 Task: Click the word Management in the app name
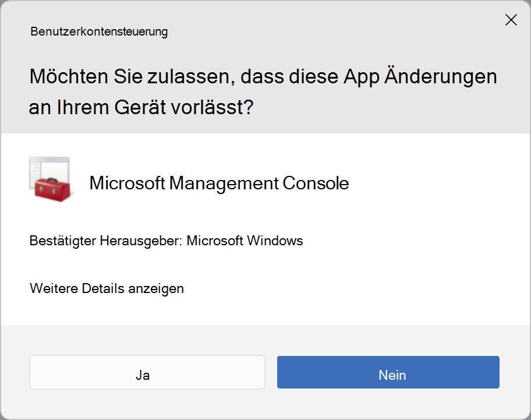(225, 183)
